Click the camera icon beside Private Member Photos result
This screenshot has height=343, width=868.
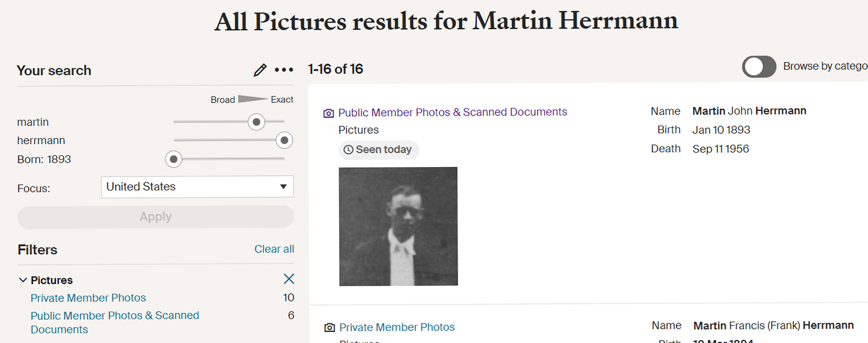pyautogui.click(x=329, y=328)
